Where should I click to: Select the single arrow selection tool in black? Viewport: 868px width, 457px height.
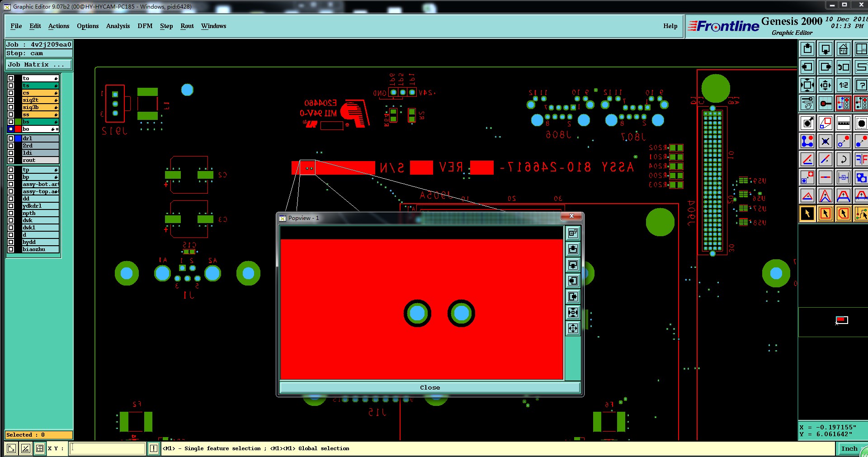point(807,214)
